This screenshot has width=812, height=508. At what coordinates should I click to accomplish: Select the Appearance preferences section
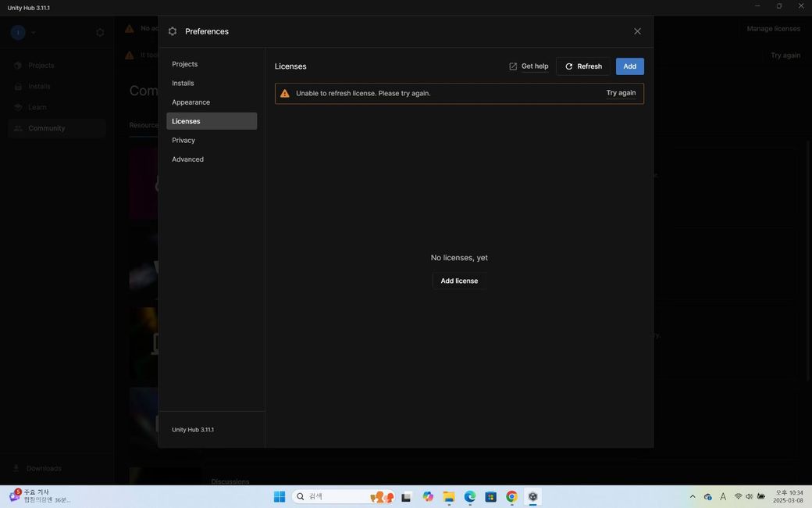pyautogui.click(x=191, y=102)
